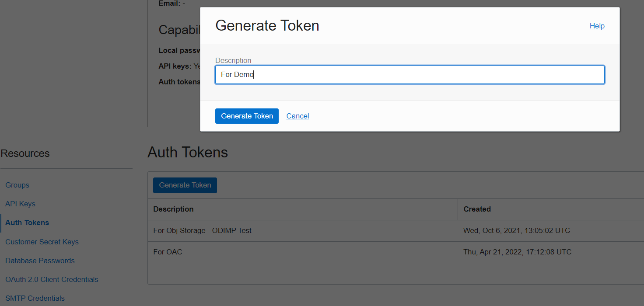644x306 pixels.
Task: Cancel the Generate Token dialog
Action: 297,116
